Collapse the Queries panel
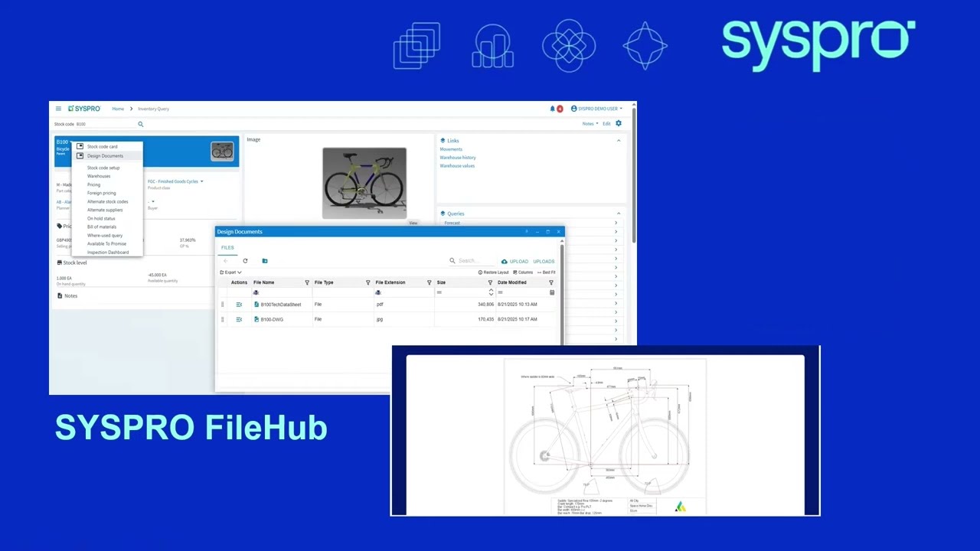980x551 pixels. point(619,214)
